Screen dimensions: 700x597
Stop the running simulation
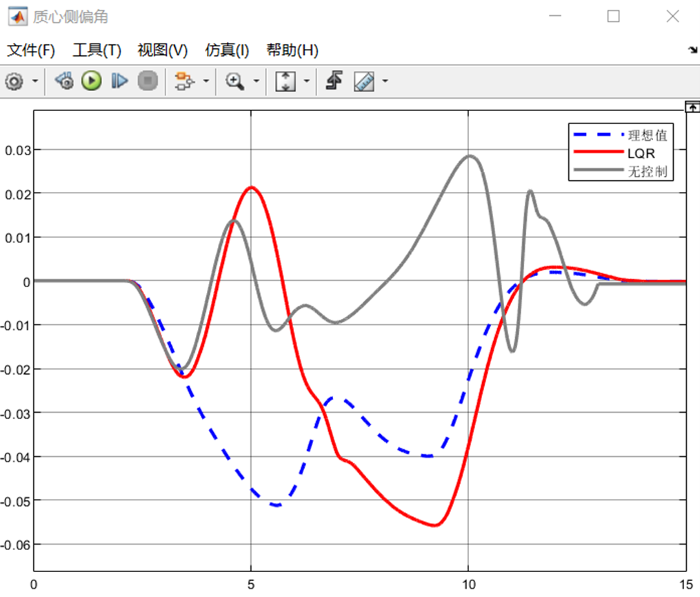click(147, 81)
